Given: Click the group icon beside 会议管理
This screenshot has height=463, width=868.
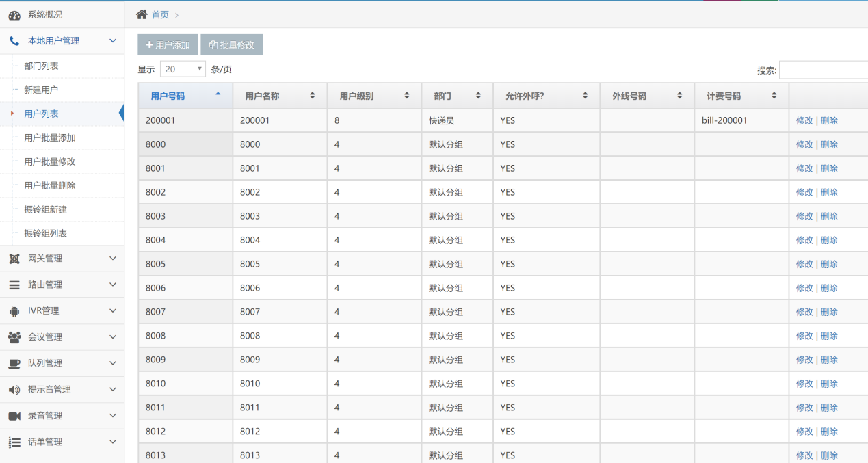Looking at the screenshot, I should point(14,337).
